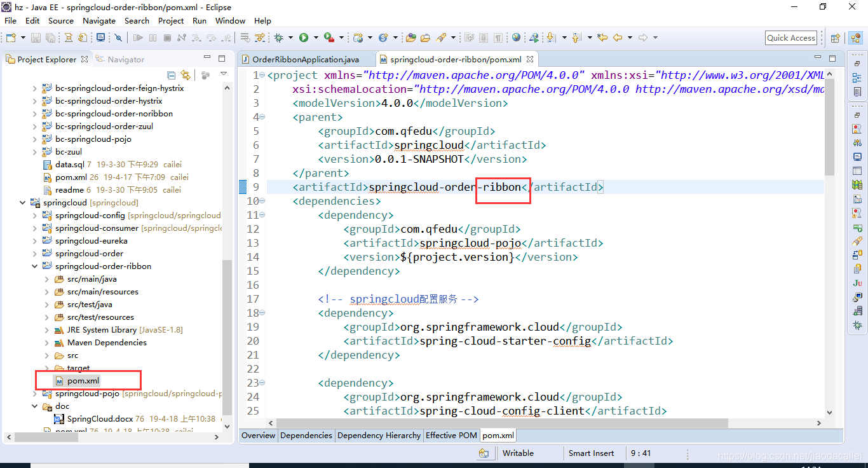Expand src/main/java folder
The image size is (868, 468).
pos(46,279)
